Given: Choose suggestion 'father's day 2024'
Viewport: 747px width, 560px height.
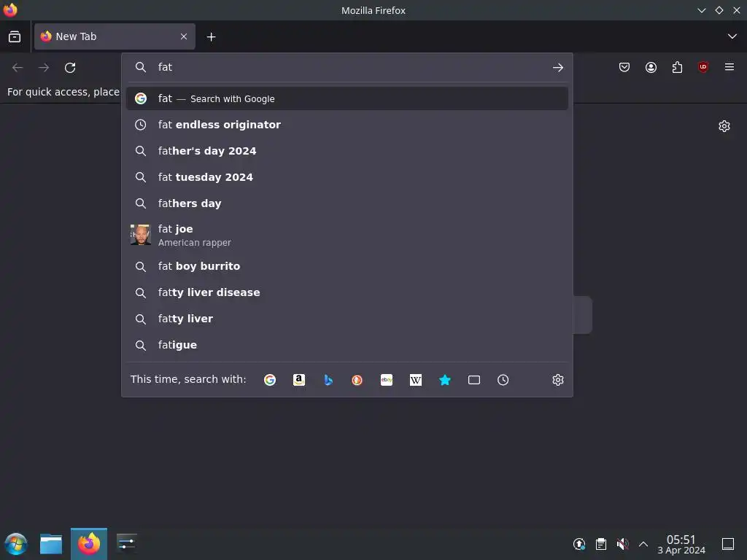Looking at the screenshot, I should [x=347, y=151].
